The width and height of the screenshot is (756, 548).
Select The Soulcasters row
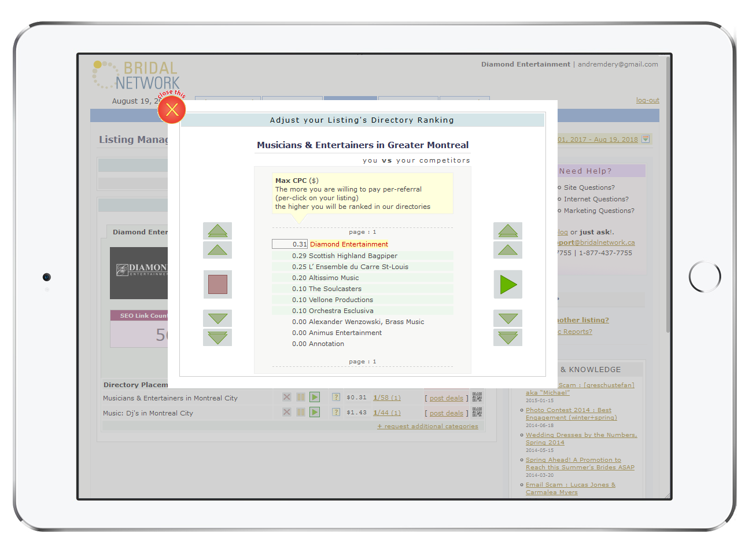(363, 289)
